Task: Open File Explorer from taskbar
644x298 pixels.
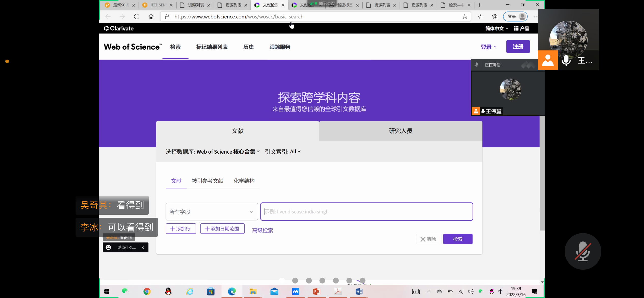Action: pos(253,291)
